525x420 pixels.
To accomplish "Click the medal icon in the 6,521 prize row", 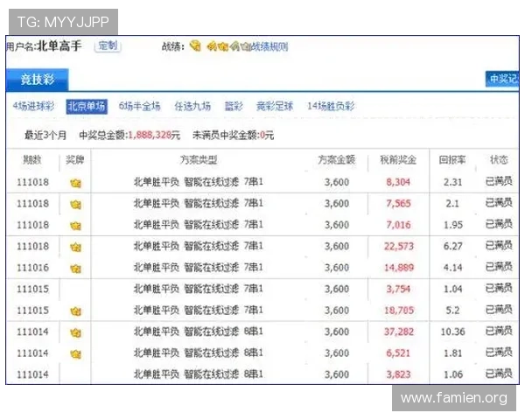I will [75, 354].
